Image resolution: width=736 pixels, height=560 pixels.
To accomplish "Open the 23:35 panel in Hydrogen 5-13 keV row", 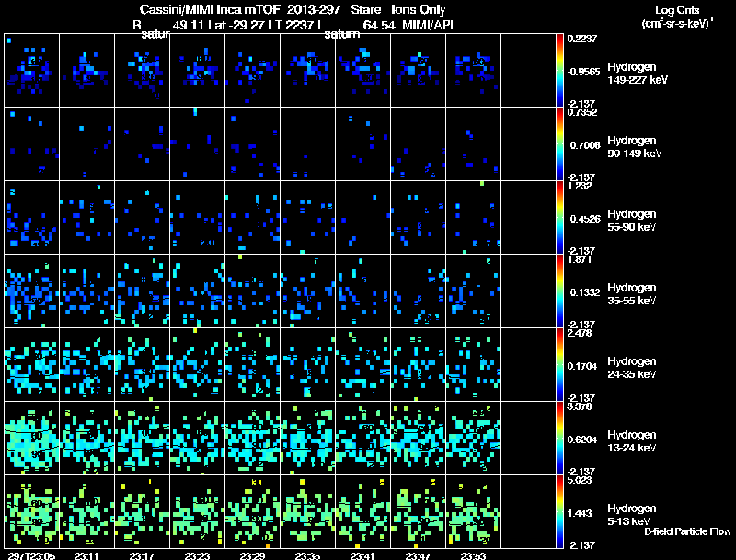I will 308,511.
